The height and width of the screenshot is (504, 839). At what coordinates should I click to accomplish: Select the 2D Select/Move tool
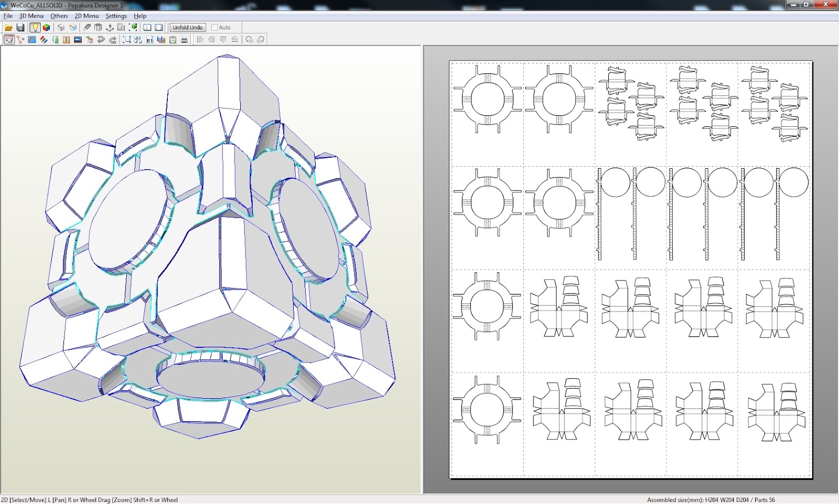click(8, 39)
